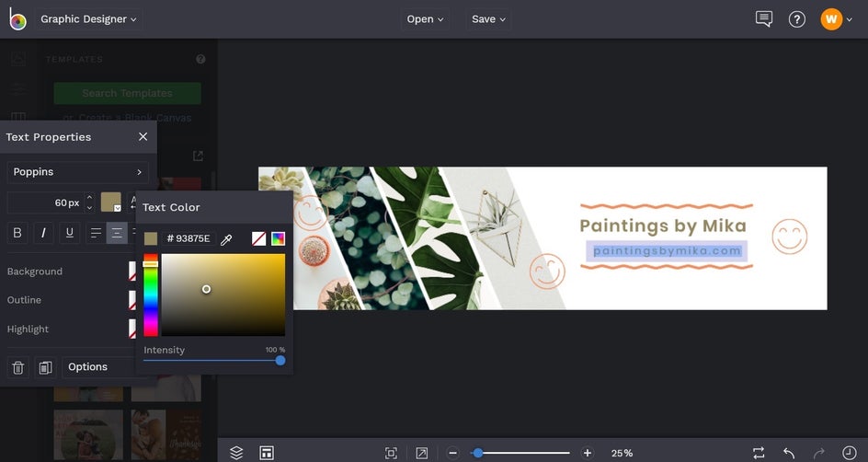Viewport: 868px width, 462px height.
Task: Open the Graphic Designer mode dropdown
Action: click(x=88, y=18)
